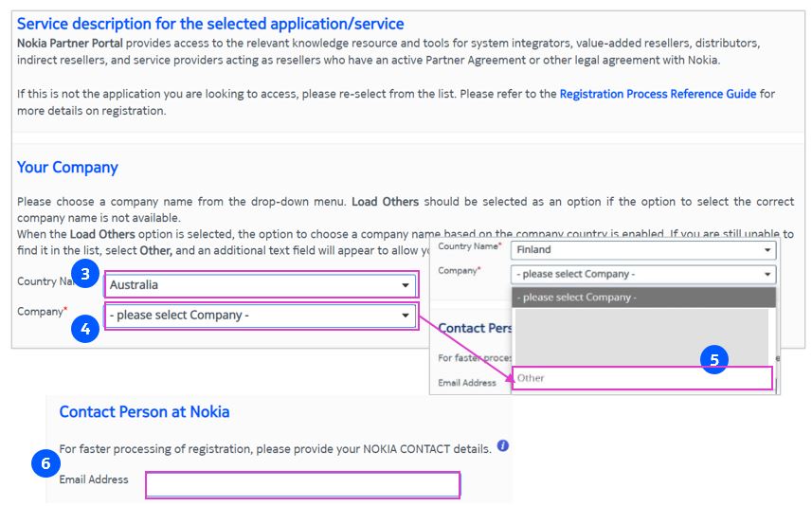
Task: Open the Registration Process Reference Guide link
Action: point(658,94)
